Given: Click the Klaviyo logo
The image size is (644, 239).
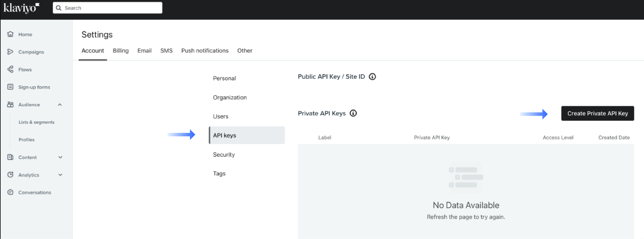Looking at the screenshot, I should [21, 8].
